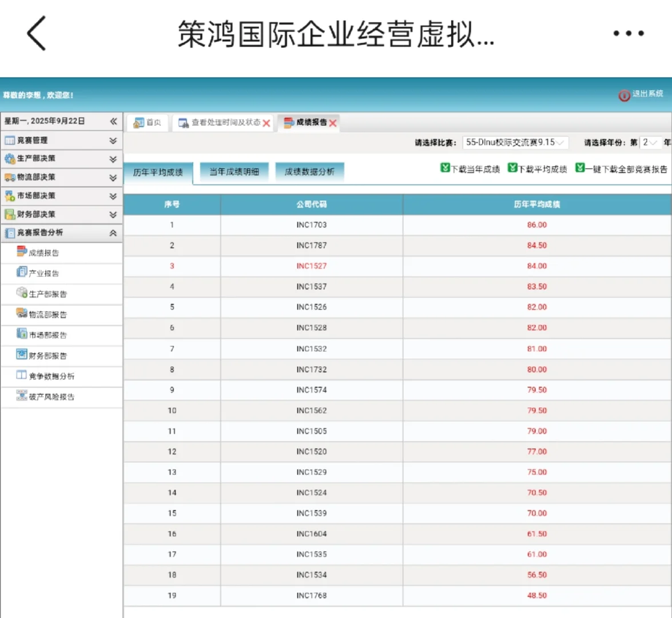Expand the 物流部决策 section chevron
672x618 pixels.
[113, 177]
